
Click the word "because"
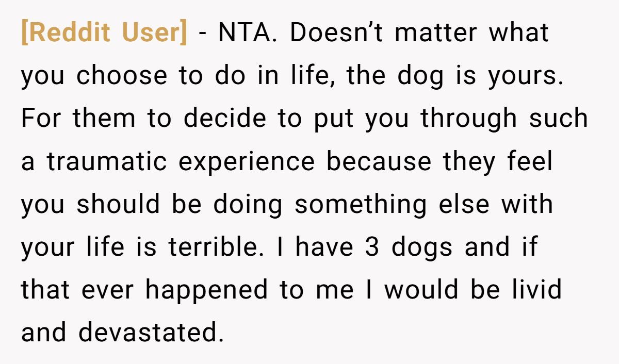[379, 161]
